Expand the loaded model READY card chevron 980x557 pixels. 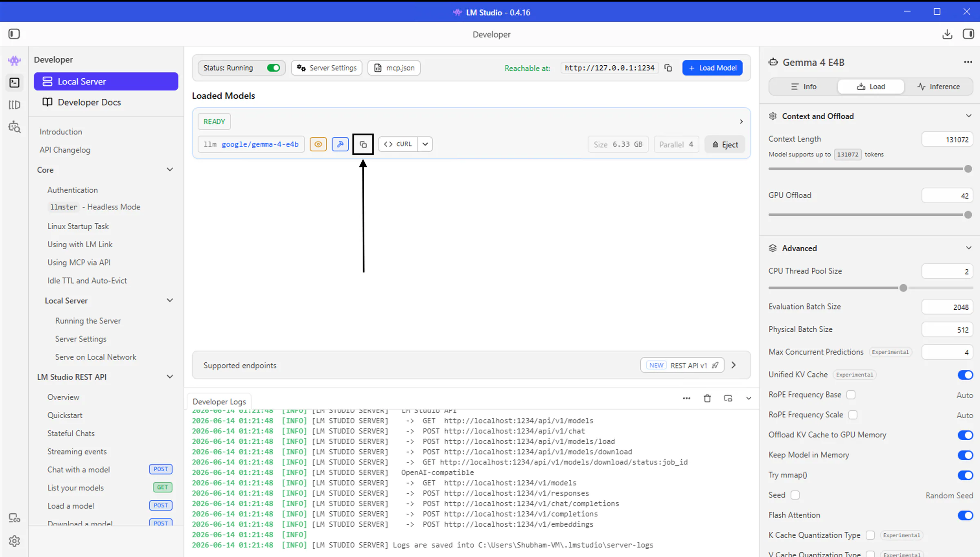pyautogui.click(x=741, y=122)
